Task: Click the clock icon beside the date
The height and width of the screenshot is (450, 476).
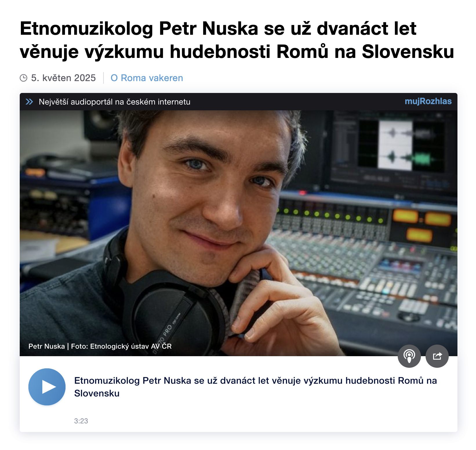Action: pyautogui.click(x=23, y=78)
